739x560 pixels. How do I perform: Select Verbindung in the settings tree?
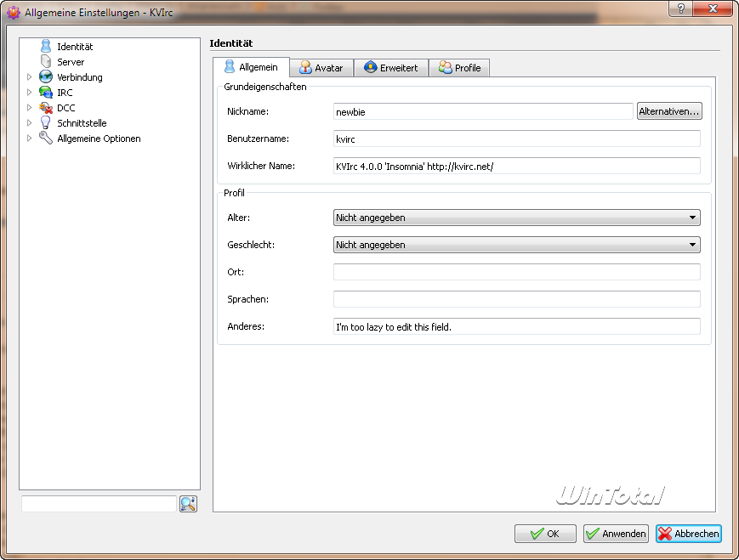pyautogui.click(x=80, y=77)
